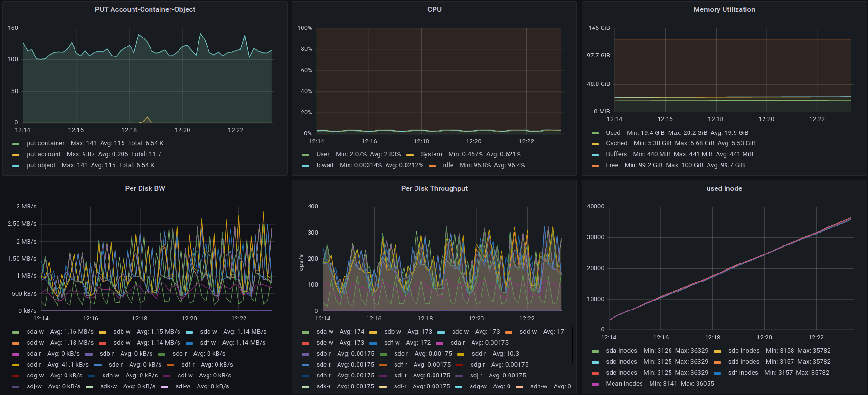The image size is (868, 395).
Task: Toggle the put container series in legend
Action: coord(46,143)
